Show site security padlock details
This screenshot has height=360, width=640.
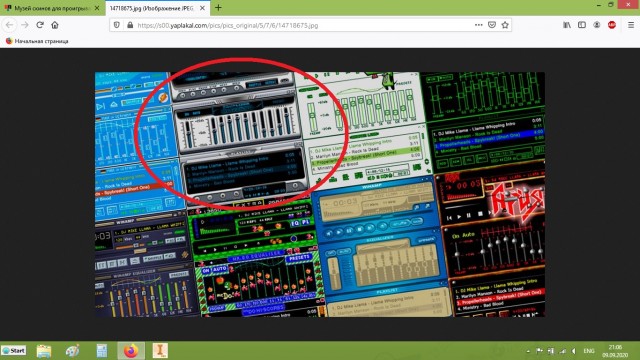click(130, 25)
